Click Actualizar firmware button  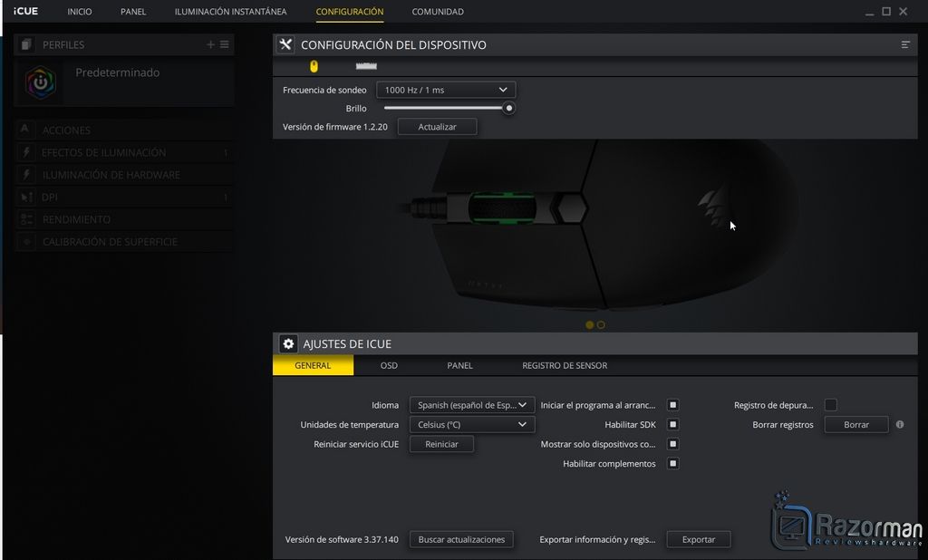click(438, 127)
